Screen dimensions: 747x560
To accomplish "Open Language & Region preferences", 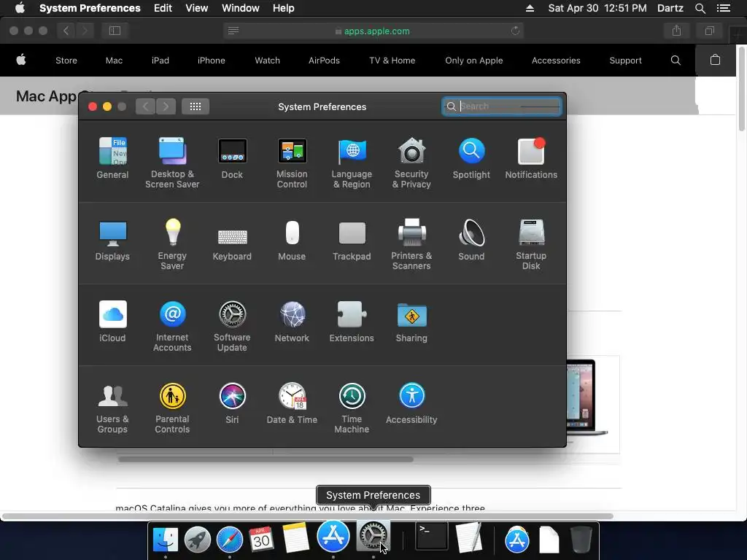I will (x=352, y=163).
